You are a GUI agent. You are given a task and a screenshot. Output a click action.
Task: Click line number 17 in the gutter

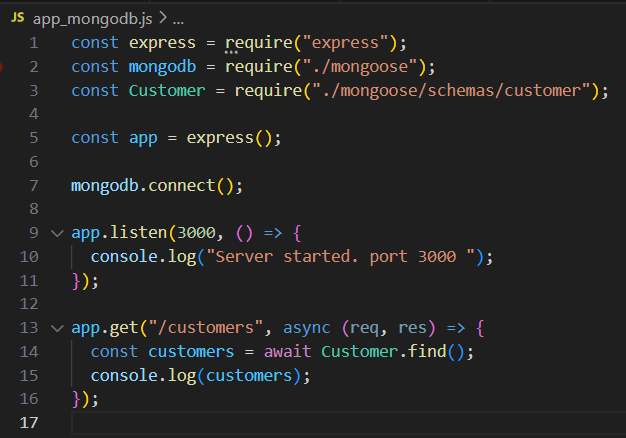click(29, 423)
